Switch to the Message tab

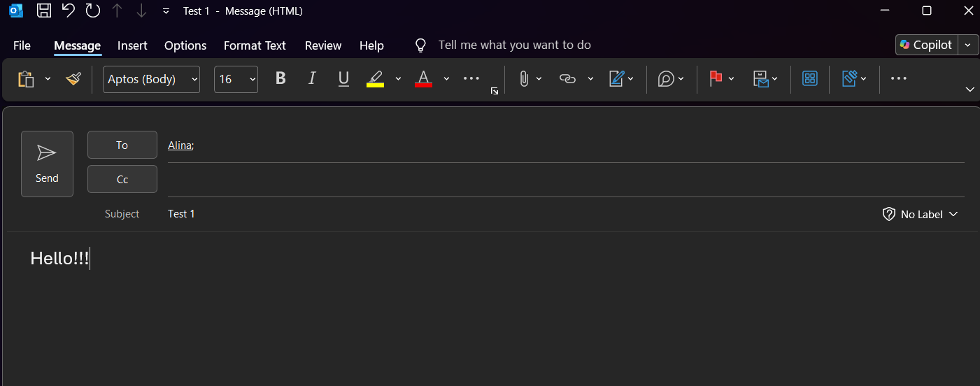click(x=78, y=45)
